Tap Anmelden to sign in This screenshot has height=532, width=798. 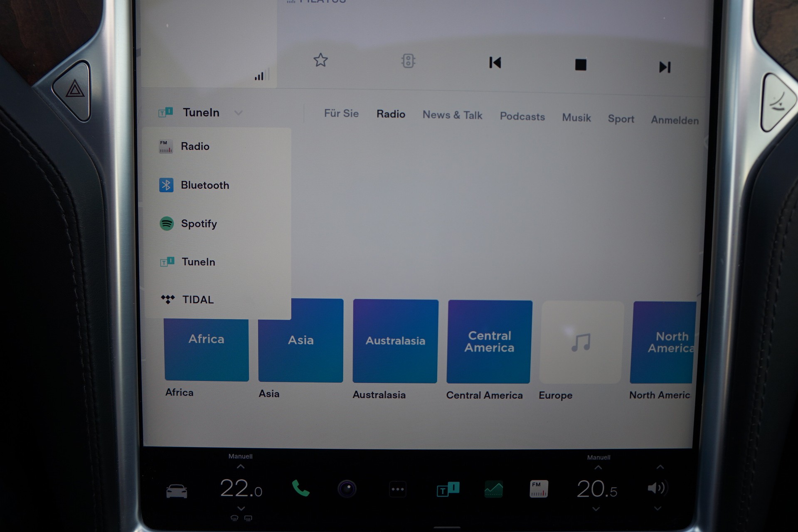coord(675,120)
